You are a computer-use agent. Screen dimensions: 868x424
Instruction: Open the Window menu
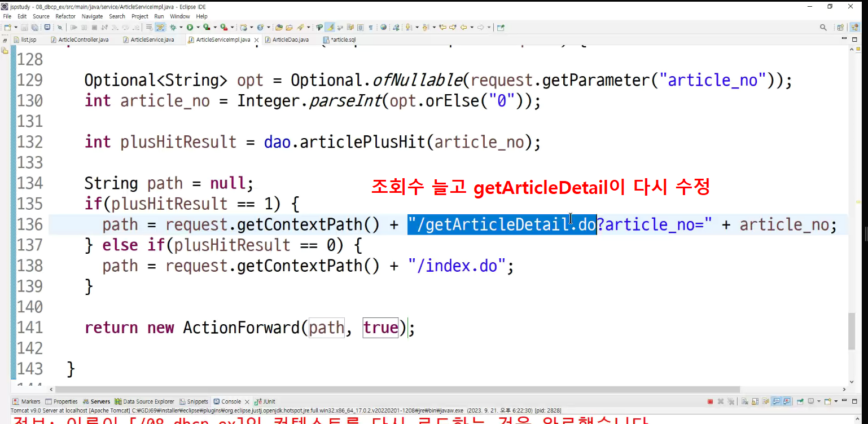pyautogui.click(x=180, y=16)
